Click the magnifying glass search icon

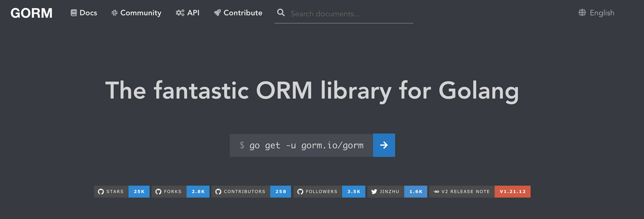point(280,13)
